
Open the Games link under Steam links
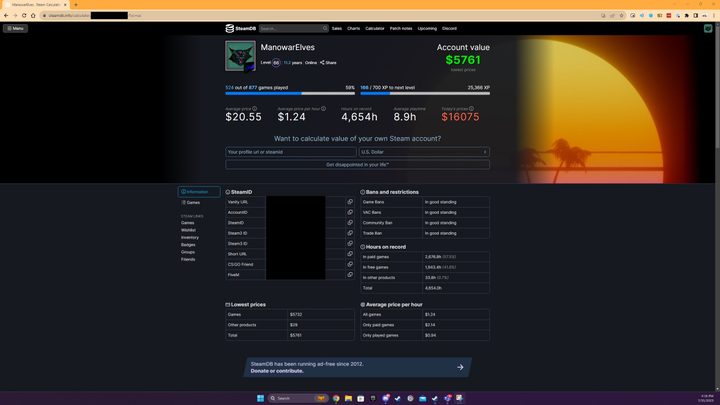187,223
